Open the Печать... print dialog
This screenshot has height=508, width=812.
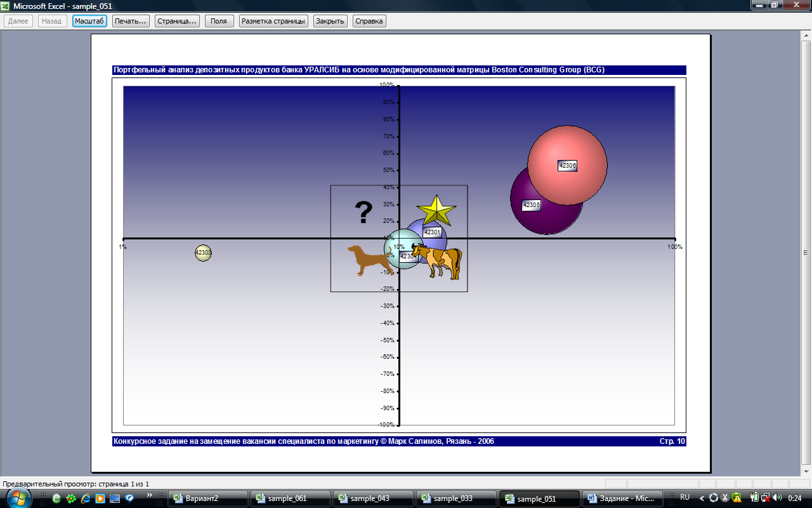pos(131,21)
